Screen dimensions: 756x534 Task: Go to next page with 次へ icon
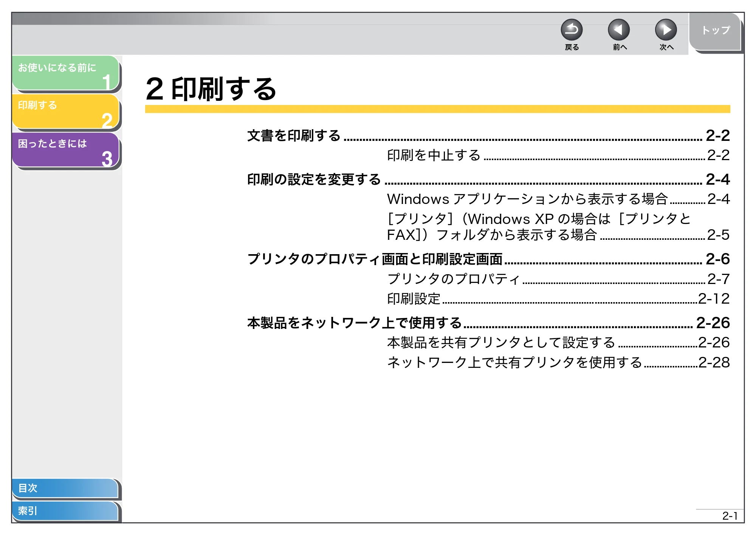coord(666,30)
